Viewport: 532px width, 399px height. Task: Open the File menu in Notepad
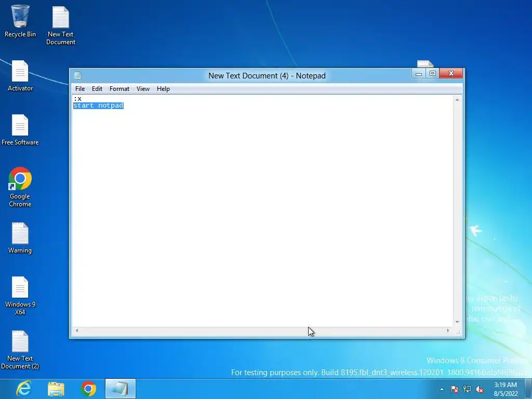80,88
